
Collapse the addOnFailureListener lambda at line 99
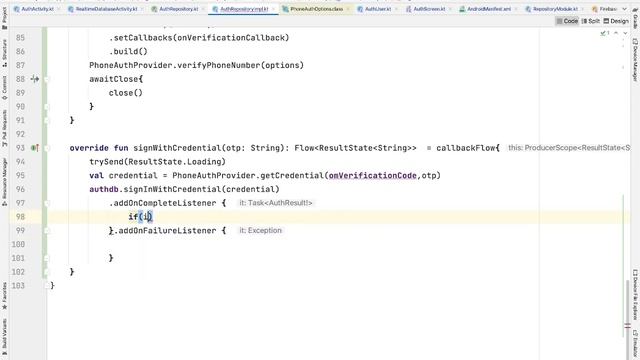point(47,231)
